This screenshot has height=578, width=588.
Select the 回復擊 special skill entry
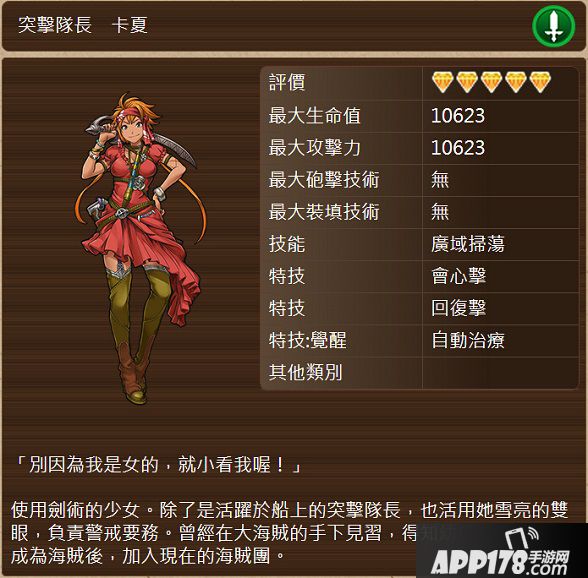click(459, 308)
